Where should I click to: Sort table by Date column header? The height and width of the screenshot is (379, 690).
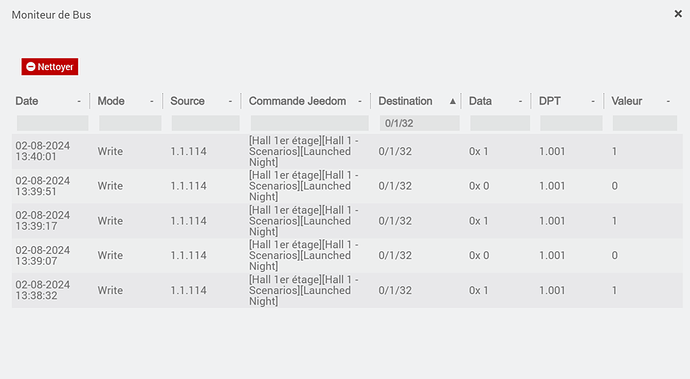(x=27, y=101)
